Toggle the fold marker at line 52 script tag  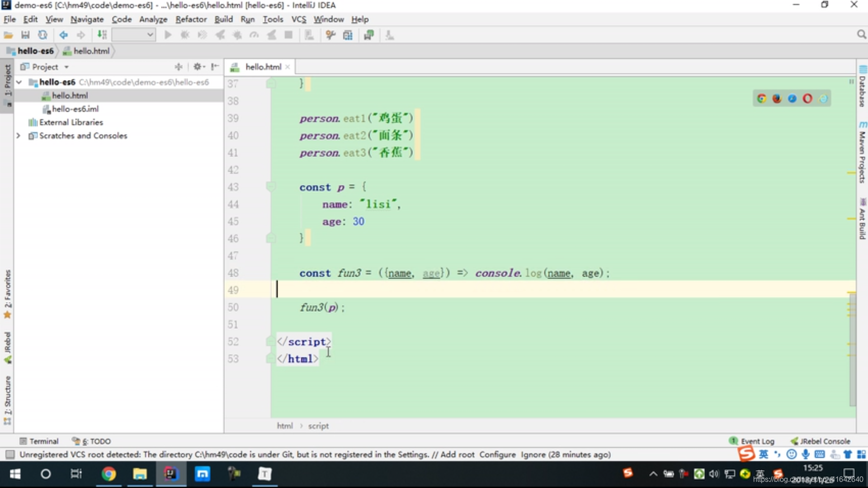270,341
